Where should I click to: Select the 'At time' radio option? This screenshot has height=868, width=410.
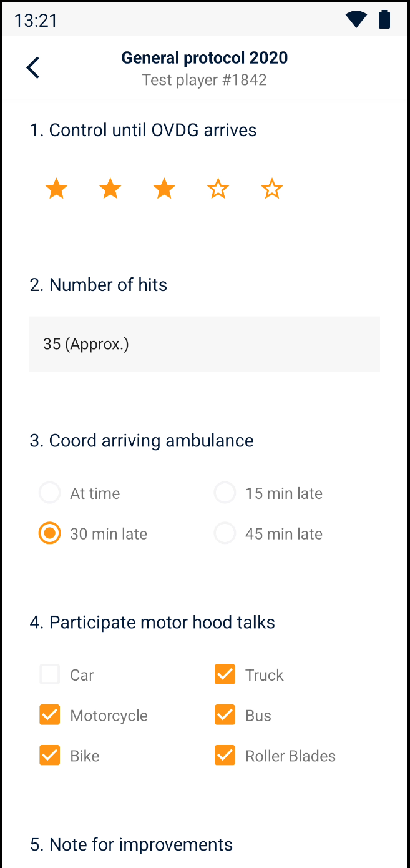50,493
